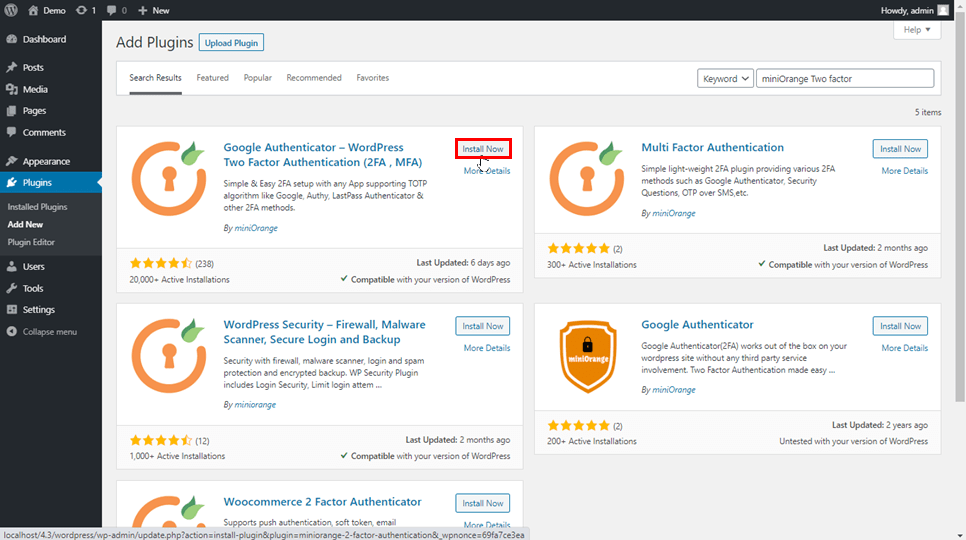Open miniOrange author link under Two Factor plugin
The image size is (966, 540).
coord(256,228)
